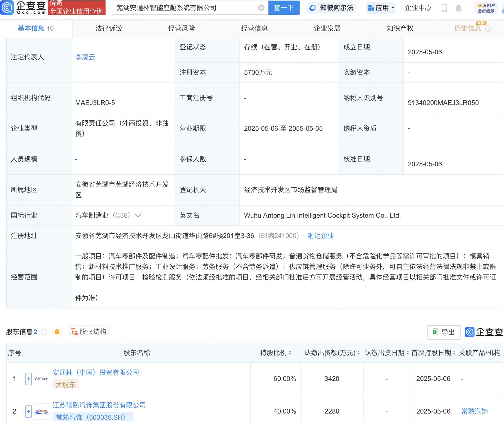Click the shareholder alert bell icon
The width and height of the screenshot is (504, 423).
tap(57, 332)
